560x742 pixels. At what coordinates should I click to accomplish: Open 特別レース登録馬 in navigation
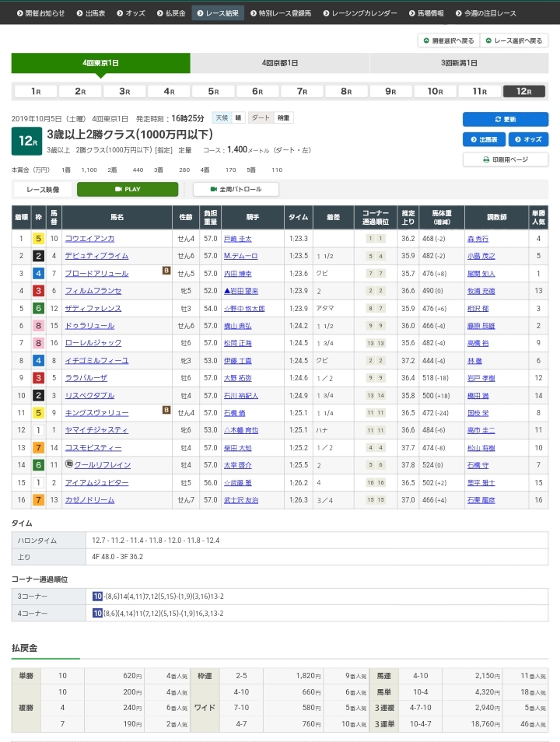pyautogui.click(x=281, y=13)
